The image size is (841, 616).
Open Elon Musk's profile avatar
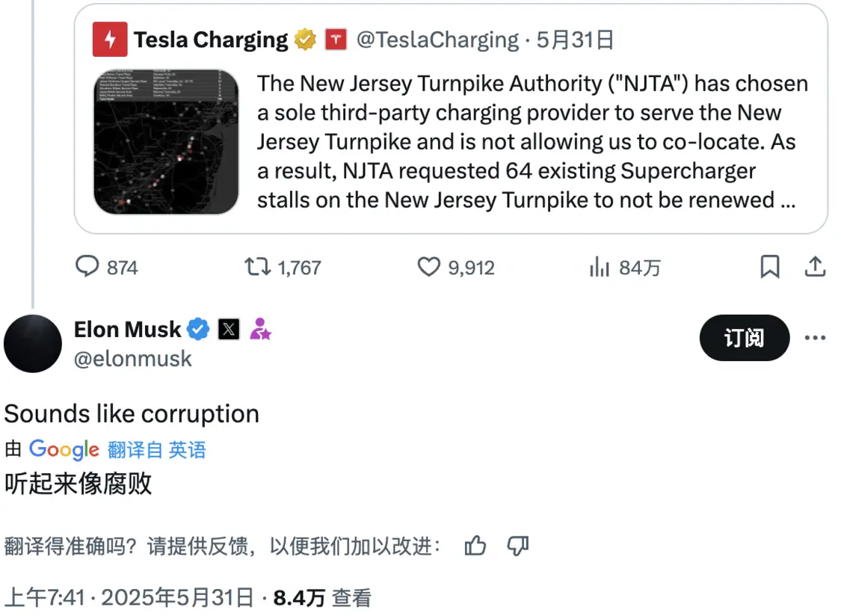point(33,343)
